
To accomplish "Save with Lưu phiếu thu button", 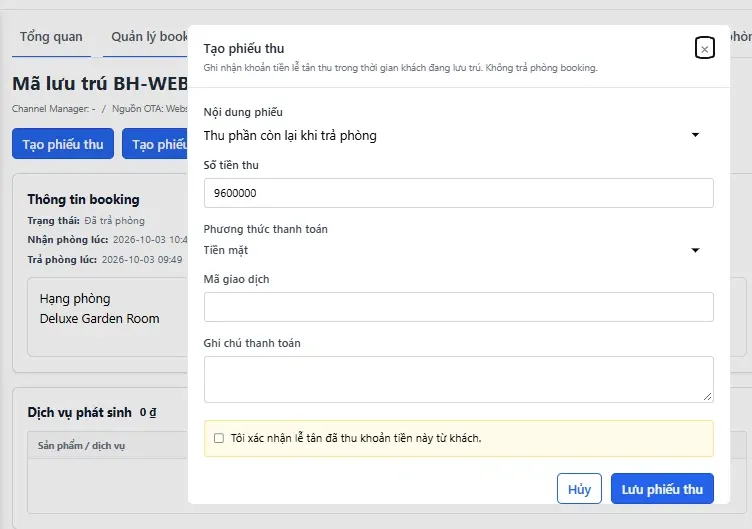I will (x=662, y=489).
